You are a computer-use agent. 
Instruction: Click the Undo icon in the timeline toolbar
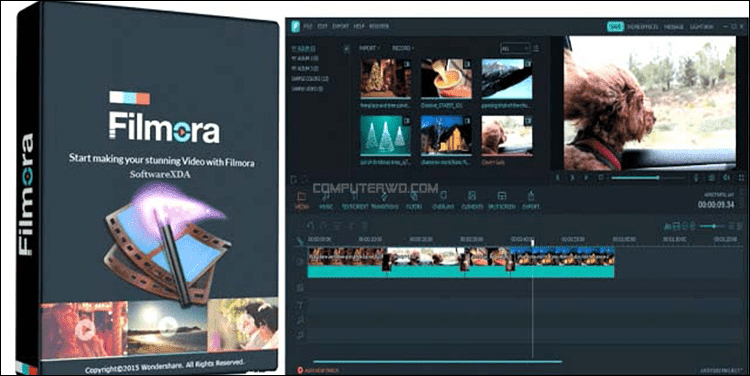(x=310, y=226)
